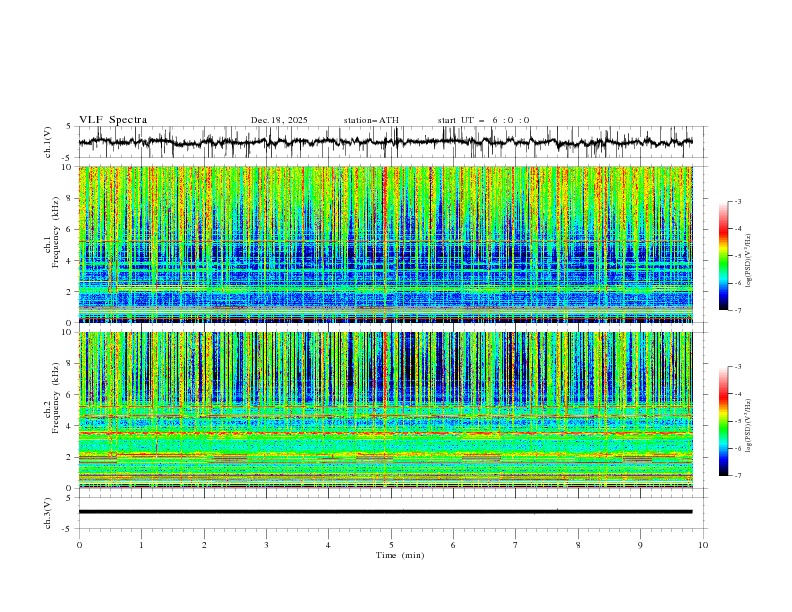Click the ch.3 flat voltage trace
Screen dimensions: 792x612
[385, 512]
